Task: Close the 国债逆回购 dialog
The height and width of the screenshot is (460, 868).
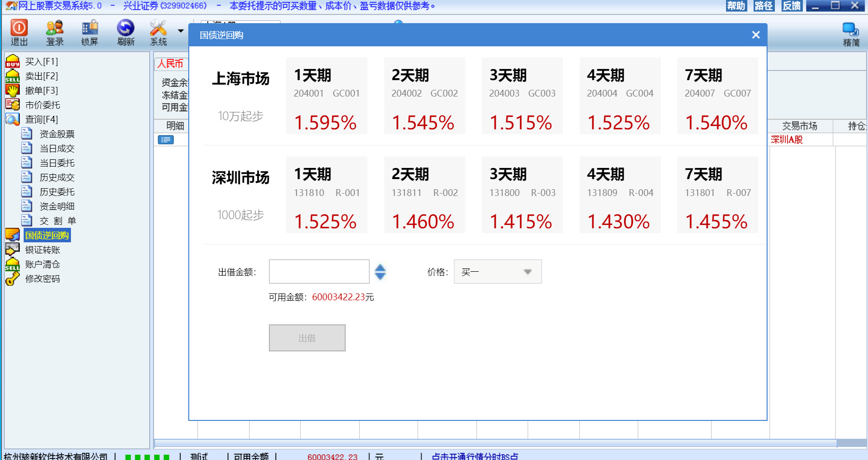Action: pyautogui.click(x=756, y=35)
